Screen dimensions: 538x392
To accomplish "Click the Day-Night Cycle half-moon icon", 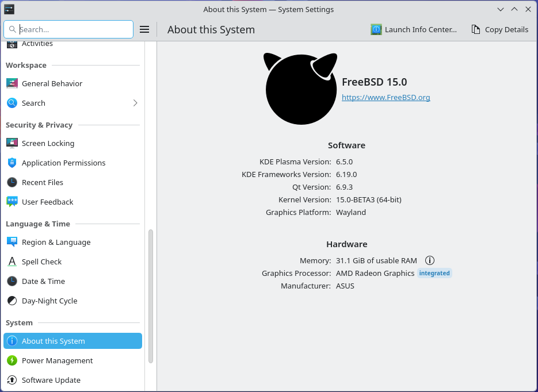I will [12, 301].
